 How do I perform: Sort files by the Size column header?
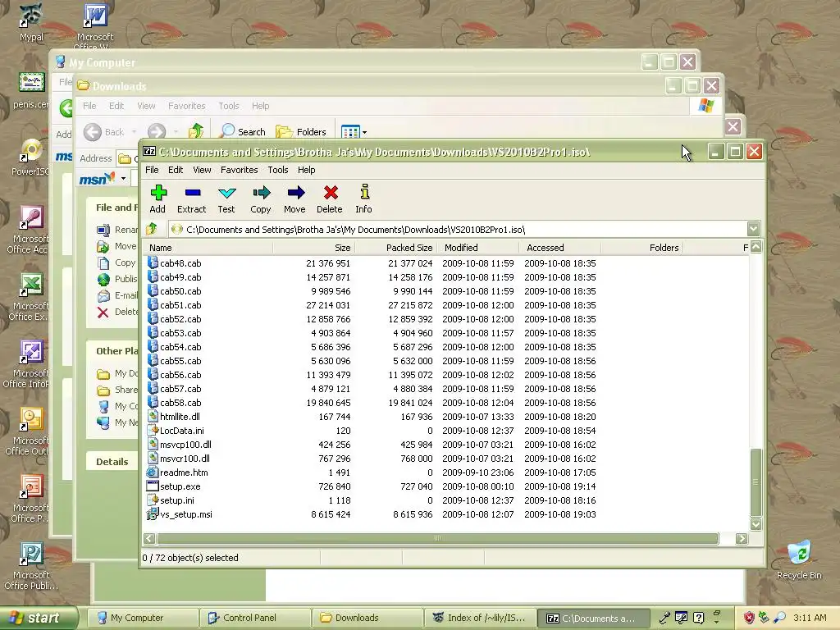(x=313, y=248)
